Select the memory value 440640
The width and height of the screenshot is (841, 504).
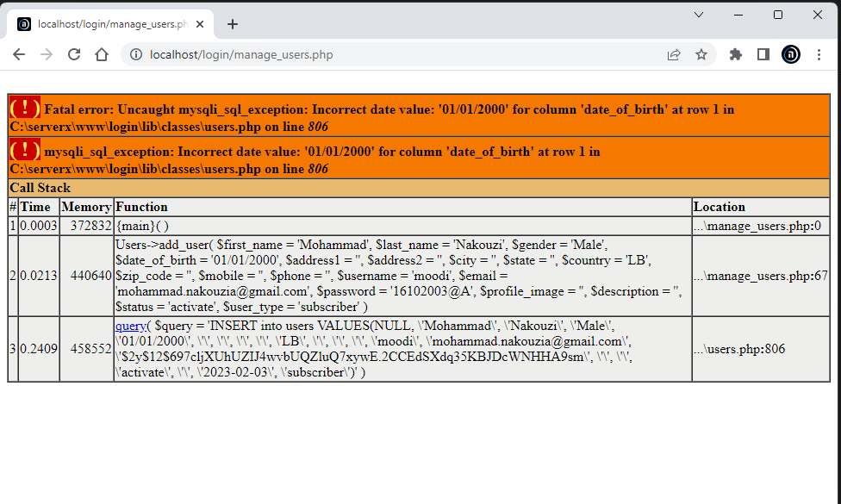[x=90, y=276]
